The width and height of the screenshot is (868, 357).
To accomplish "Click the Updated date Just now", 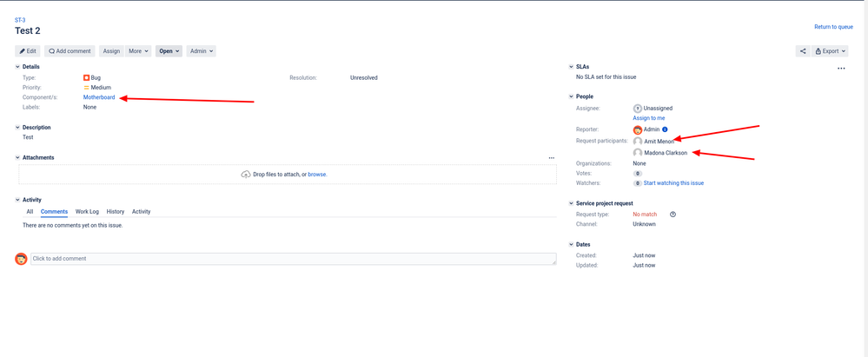I will [x=644, y=266].
